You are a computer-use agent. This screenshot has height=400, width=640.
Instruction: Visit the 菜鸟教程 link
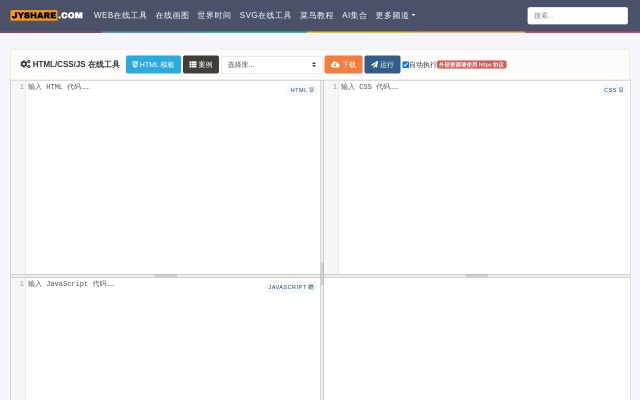point(317,15)
